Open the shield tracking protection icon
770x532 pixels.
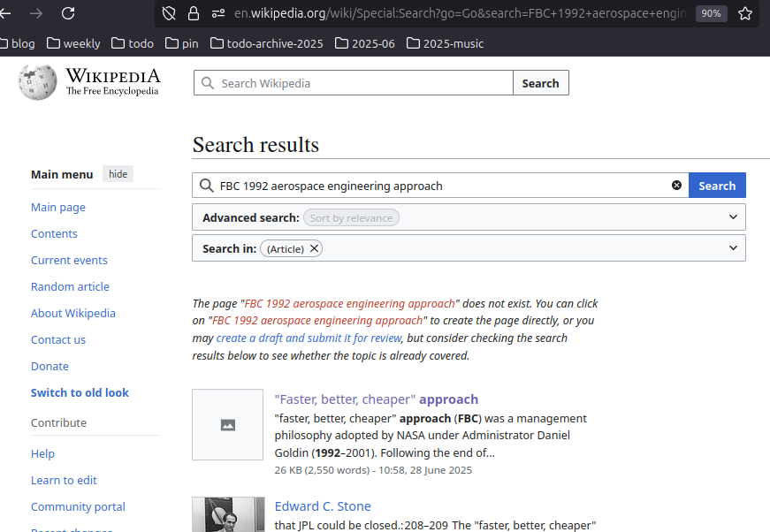pyautogui.click(x=169, y=14)
